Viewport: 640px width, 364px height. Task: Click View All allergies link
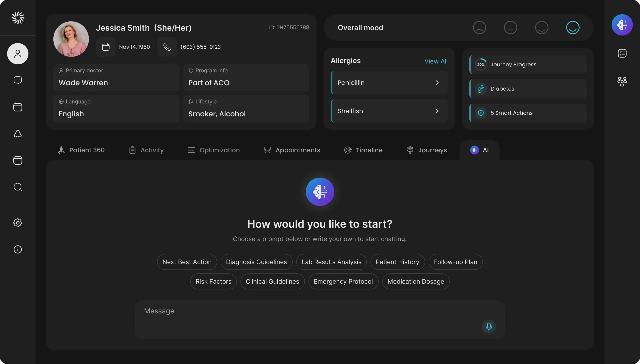(x=436, y=61)
